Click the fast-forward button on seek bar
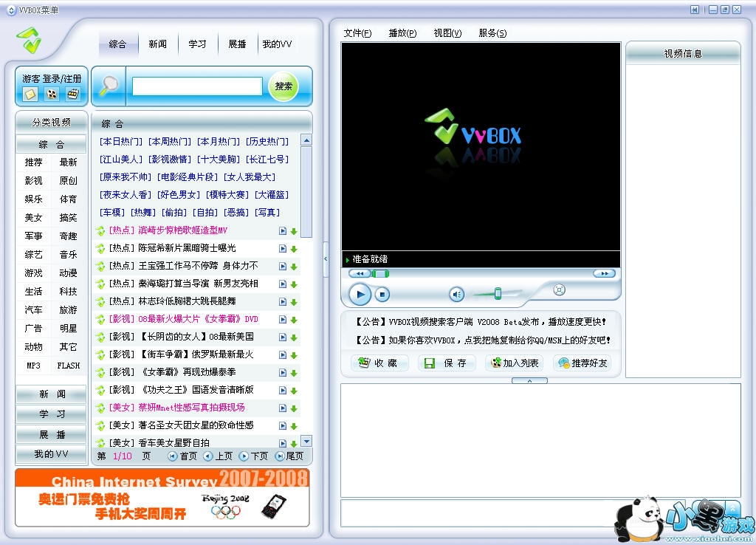This screenshot has height=545, width=756. click(x=604, y=273)
